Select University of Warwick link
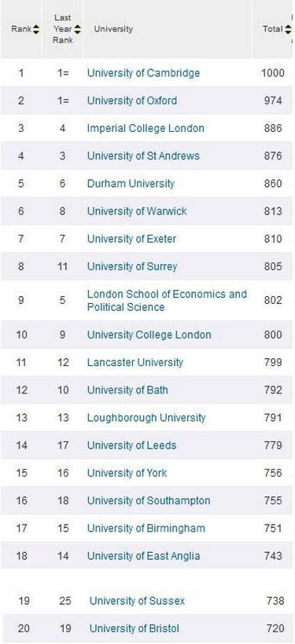 click(x=137, y=211)
